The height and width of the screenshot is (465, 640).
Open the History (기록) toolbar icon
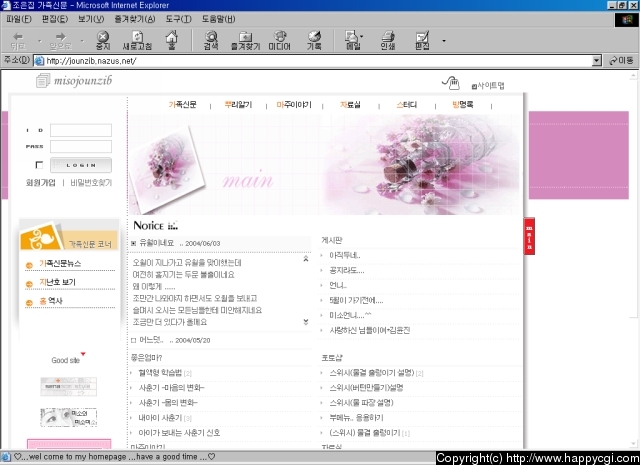(x=314, y=40)
